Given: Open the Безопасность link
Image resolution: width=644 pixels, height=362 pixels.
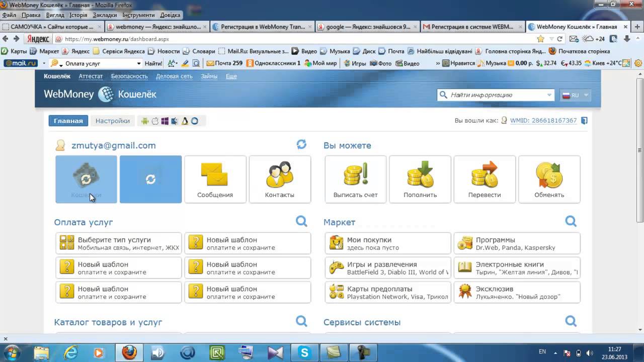Looking at the screenshot, I should coord(129,76).
